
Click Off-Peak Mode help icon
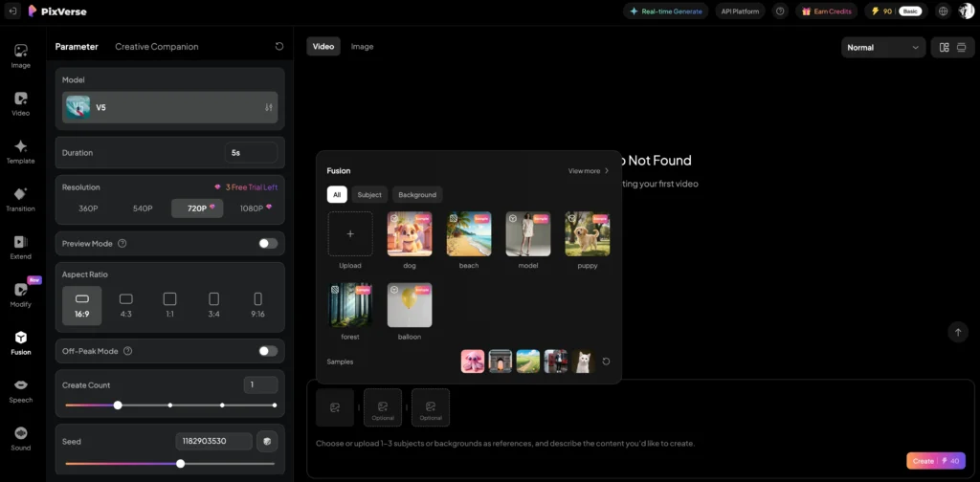click(127, 351)
